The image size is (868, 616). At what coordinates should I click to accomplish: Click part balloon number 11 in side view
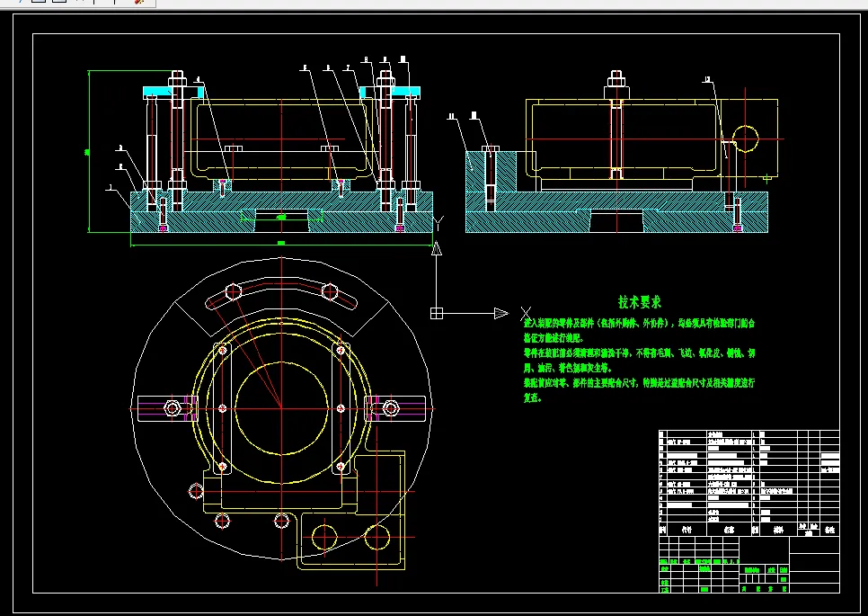point(451,116)
